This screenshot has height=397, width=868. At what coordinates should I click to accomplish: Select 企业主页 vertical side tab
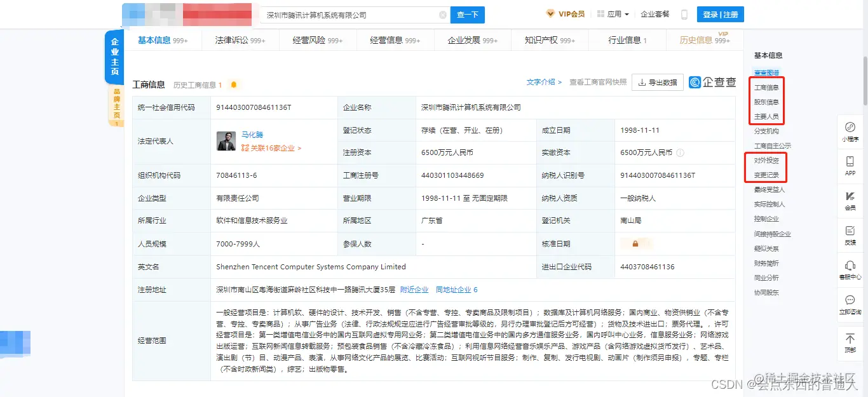[115, 57]
